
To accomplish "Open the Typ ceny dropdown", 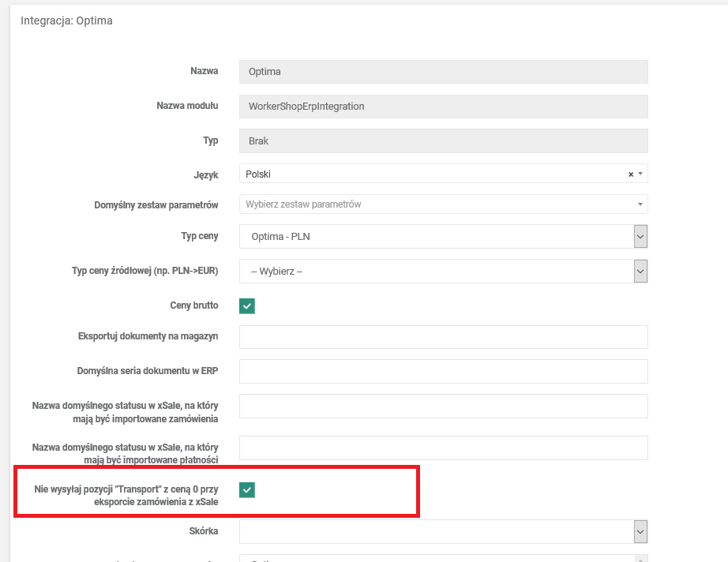I will click(640, 236).
